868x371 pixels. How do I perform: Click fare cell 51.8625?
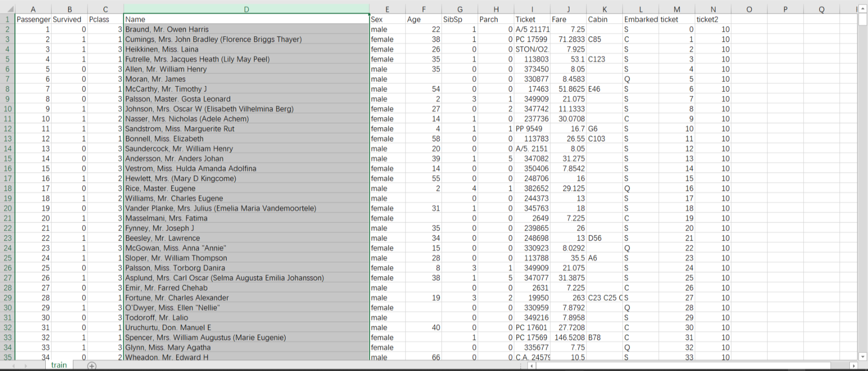click(568, 89)
